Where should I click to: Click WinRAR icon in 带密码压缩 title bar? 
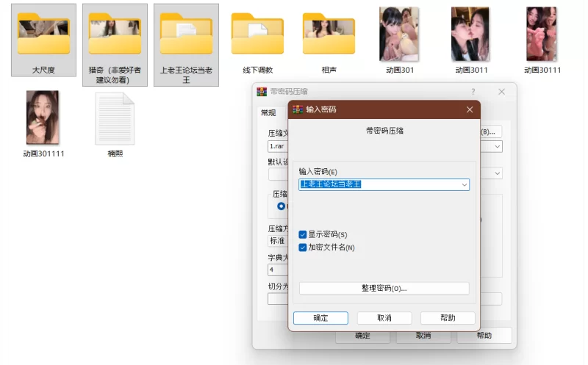261,92
